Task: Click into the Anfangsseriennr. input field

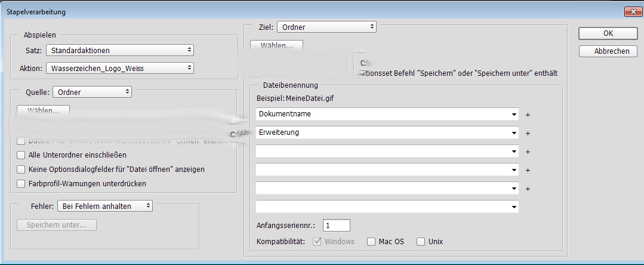Action: pos(336,226)
